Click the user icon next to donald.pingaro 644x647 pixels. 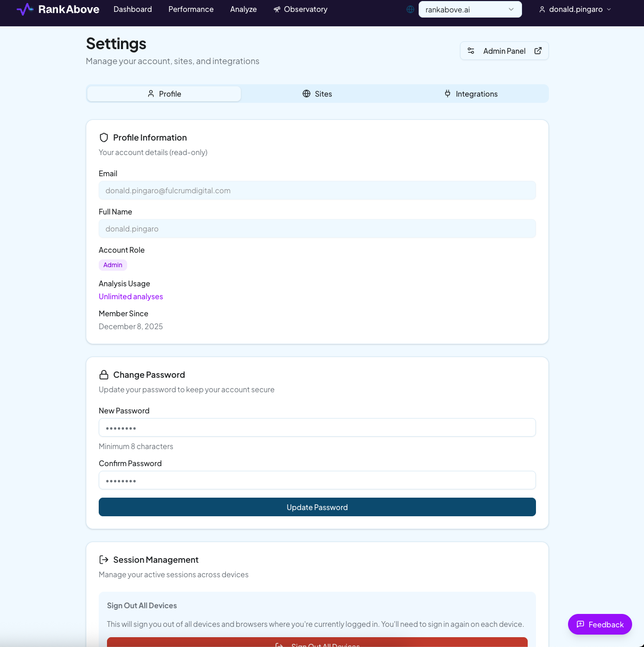point(542,9)
